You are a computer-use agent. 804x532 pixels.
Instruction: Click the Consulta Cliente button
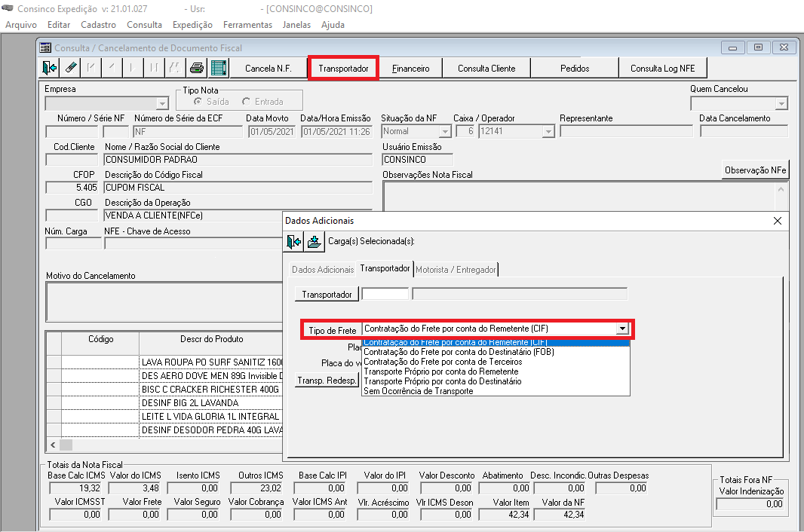point(486,68)
